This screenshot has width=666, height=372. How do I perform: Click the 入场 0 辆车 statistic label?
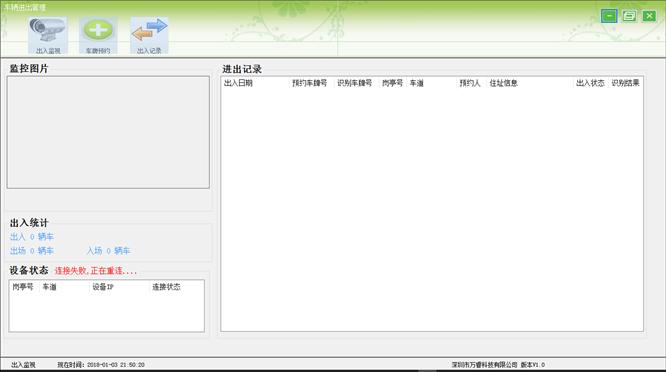pos(108,251)
